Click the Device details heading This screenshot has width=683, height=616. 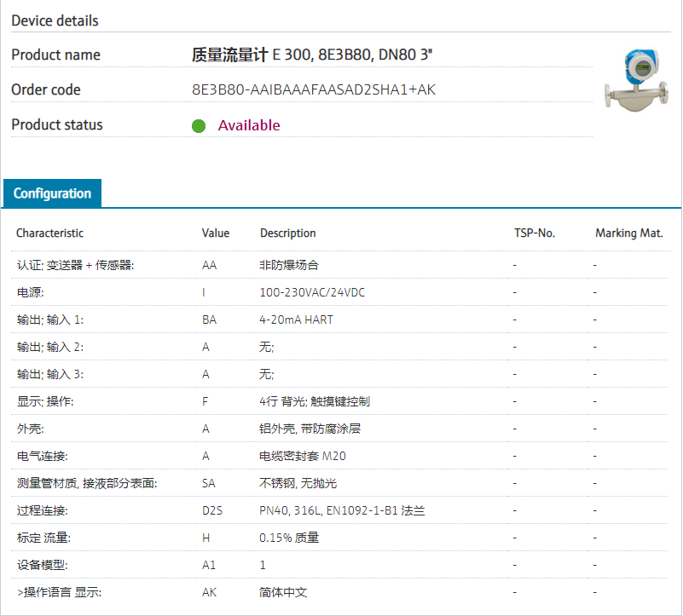pos(55,20)
